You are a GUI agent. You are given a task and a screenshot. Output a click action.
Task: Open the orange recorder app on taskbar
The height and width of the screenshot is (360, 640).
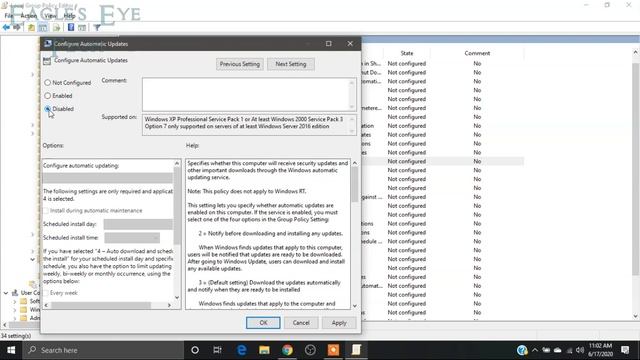[x=333, y=350]
